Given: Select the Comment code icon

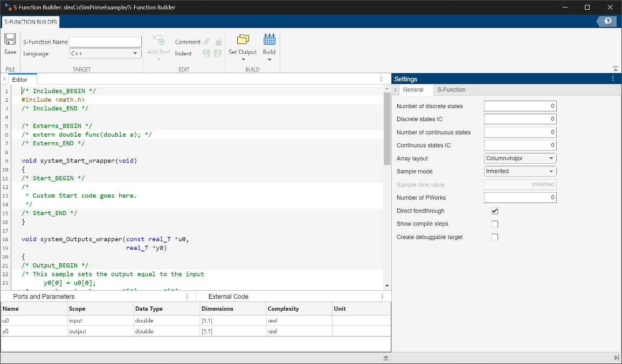Looking at the screenshot, I should [206, 41].
